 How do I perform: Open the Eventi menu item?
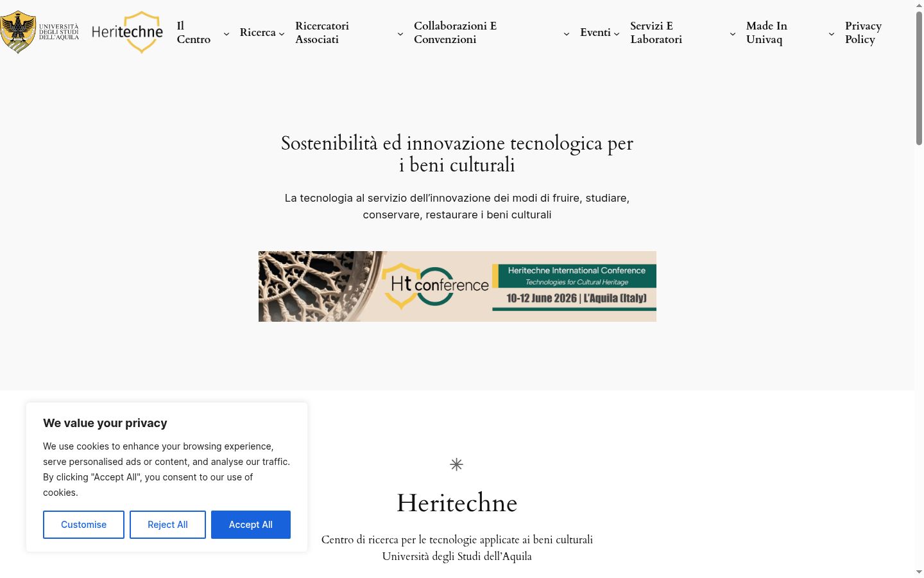(x=595, y=32)
